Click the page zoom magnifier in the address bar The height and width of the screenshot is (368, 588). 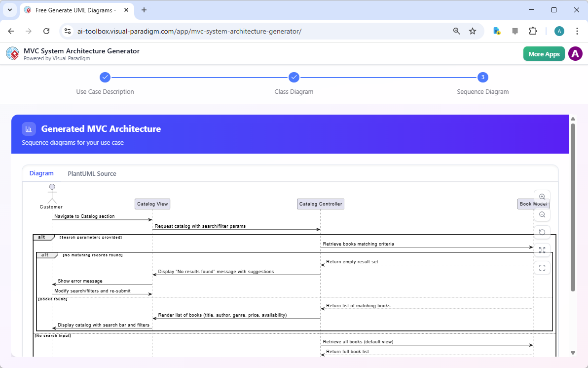pyautogui.click(x=456, y=31)
